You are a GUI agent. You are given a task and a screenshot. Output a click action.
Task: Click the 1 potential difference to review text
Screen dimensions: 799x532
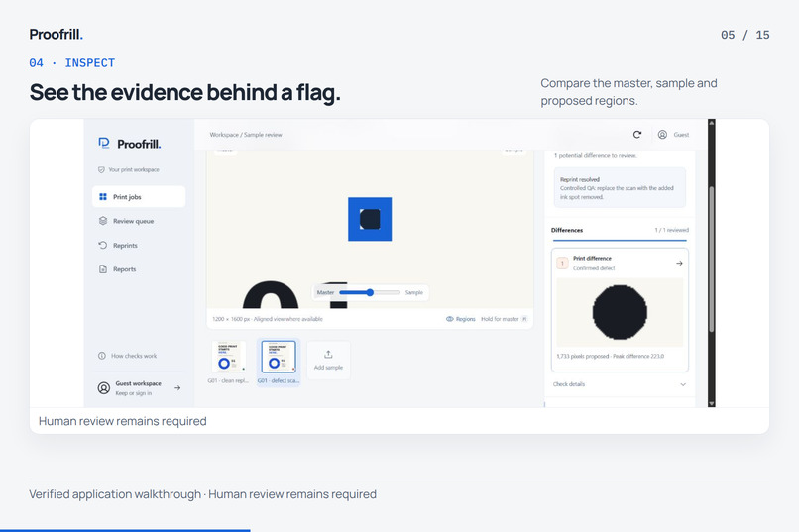595,155
